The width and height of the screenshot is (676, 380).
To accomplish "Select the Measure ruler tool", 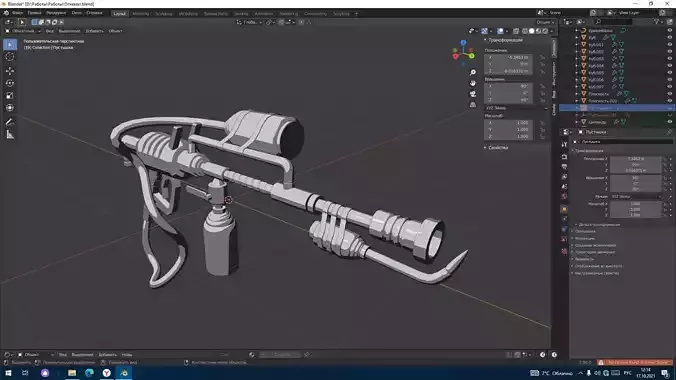I will [x=10, y=135].
